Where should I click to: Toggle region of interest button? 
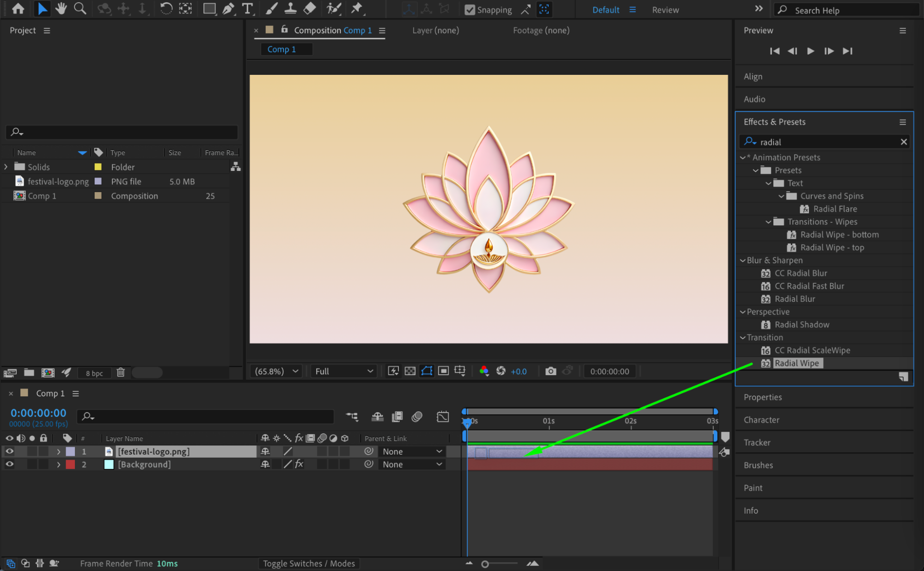pyautogui.click(x=443, y=371)
